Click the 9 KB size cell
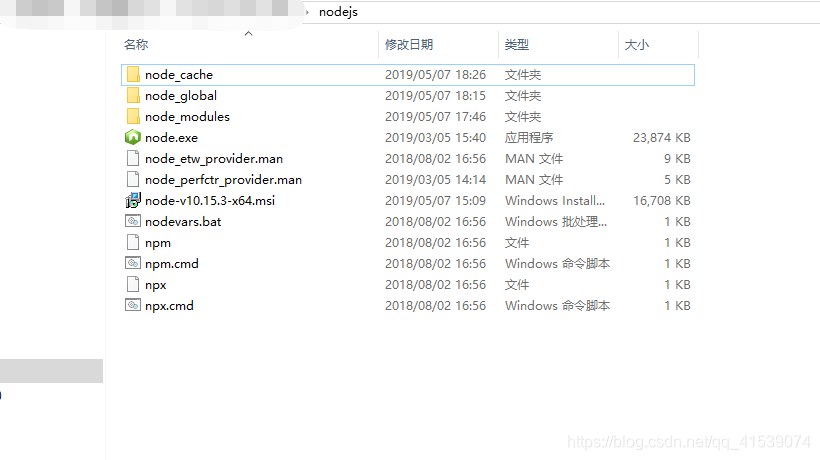820x460 pixels. (x=677, y=158)
